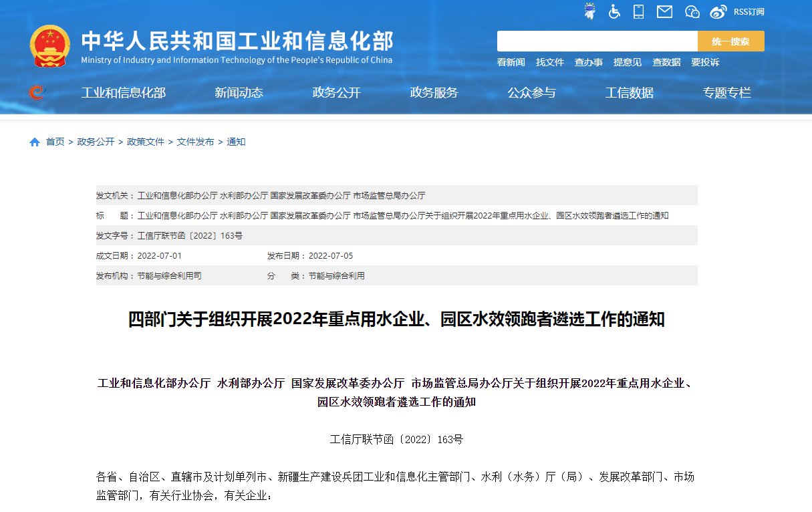The image size is (812, 512).
Task: Open 工业和信息化部 nav menu
Action: (x=124, y=93)
